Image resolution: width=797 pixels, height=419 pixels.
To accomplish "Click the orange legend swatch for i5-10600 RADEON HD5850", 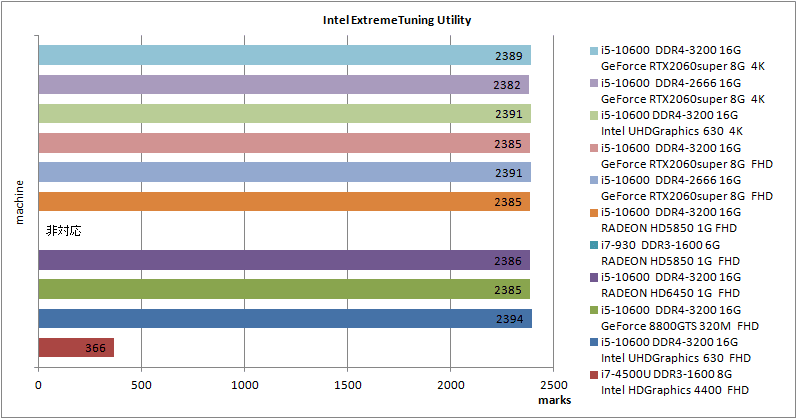I will click(594, 212).
